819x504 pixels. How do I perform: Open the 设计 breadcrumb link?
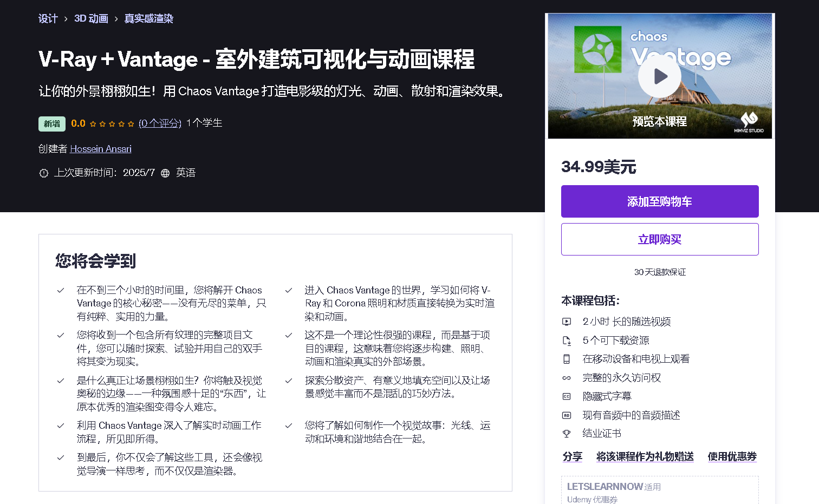click(48, 19)
